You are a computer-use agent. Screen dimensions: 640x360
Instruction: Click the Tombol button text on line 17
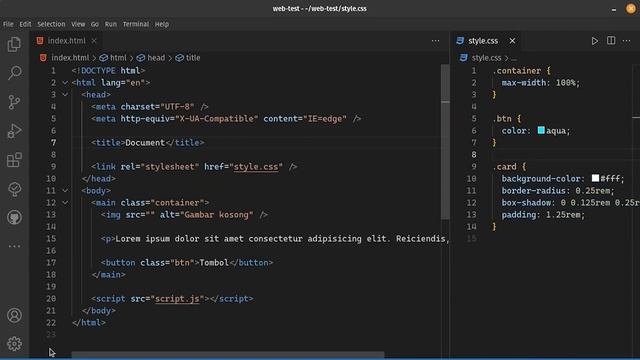[214, 262]
